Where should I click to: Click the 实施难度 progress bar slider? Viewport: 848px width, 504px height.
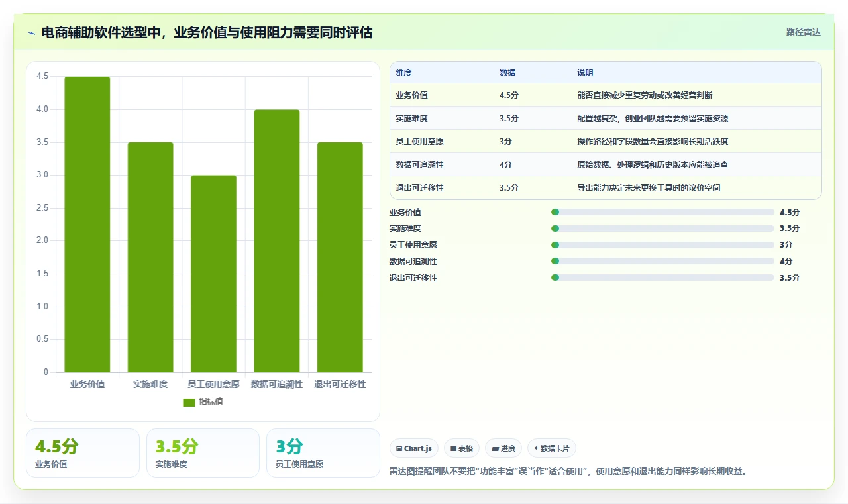point(662,228)
